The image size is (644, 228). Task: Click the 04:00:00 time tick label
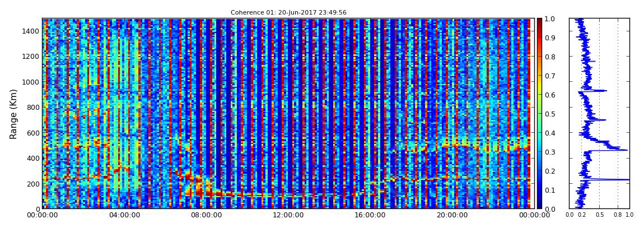[124, 215]
